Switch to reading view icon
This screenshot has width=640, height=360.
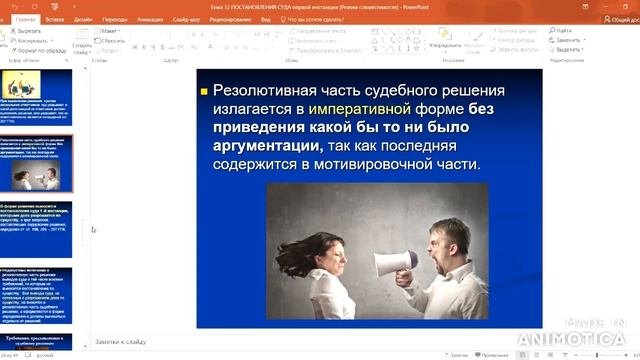pos(551,355)
